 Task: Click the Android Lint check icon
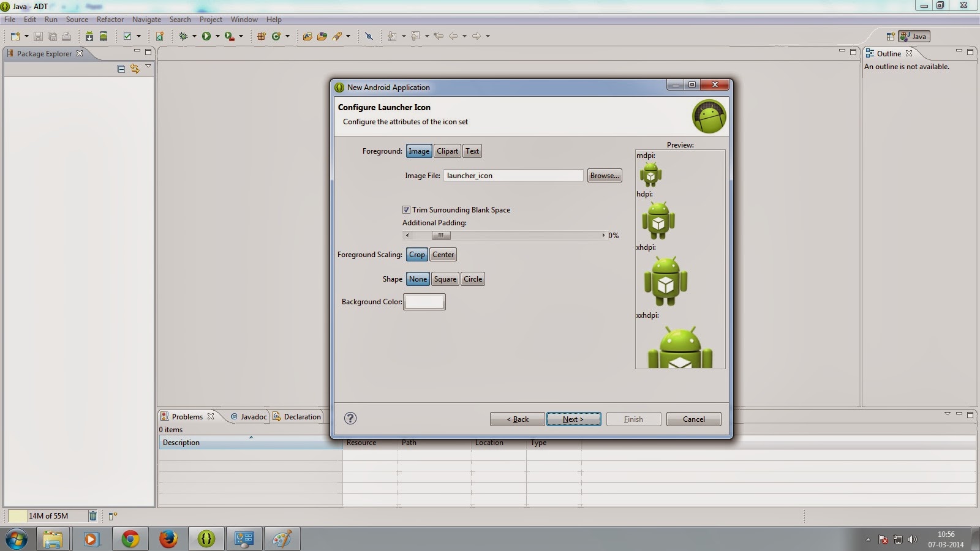pyautogui.click(x=127, y=36)
